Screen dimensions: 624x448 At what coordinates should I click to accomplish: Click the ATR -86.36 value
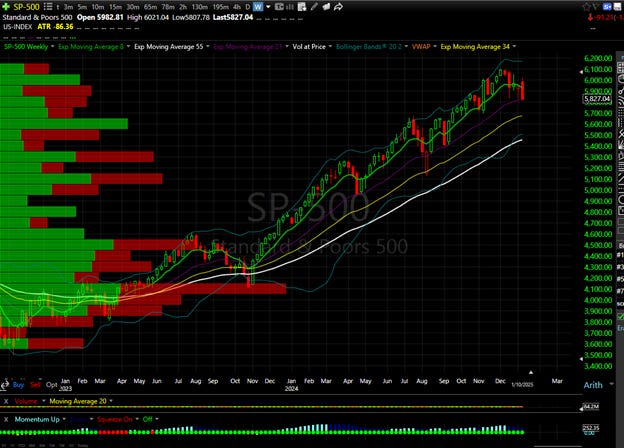55,27
